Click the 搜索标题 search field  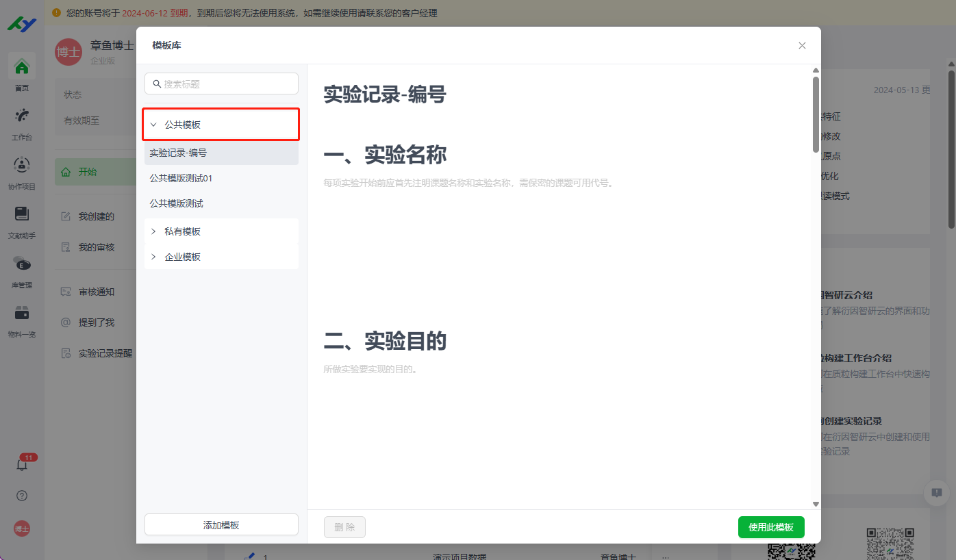pyautogui.click(x=226, y=84)
